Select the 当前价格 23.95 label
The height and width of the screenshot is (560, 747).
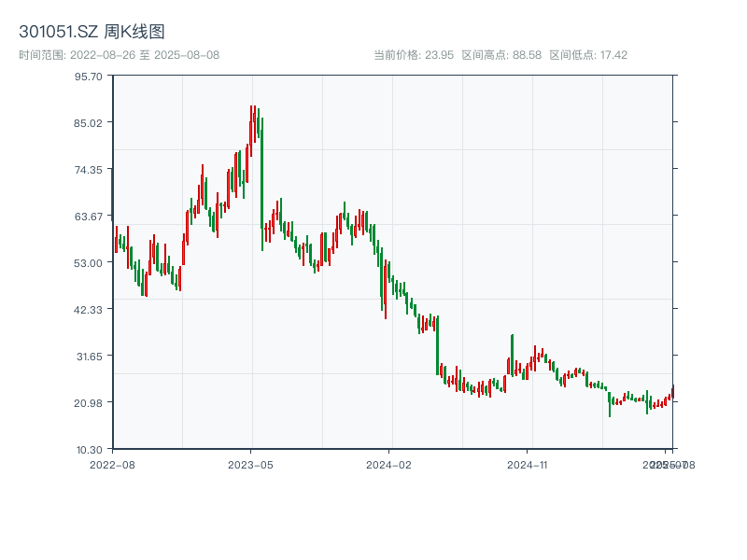pyautogui.click(x=412, y=55)
